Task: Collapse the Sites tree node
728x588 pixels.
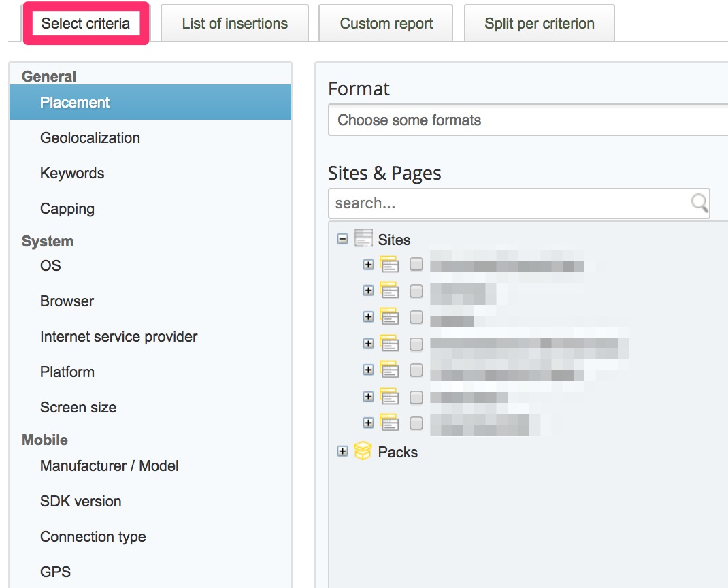Action: [343, 239]
